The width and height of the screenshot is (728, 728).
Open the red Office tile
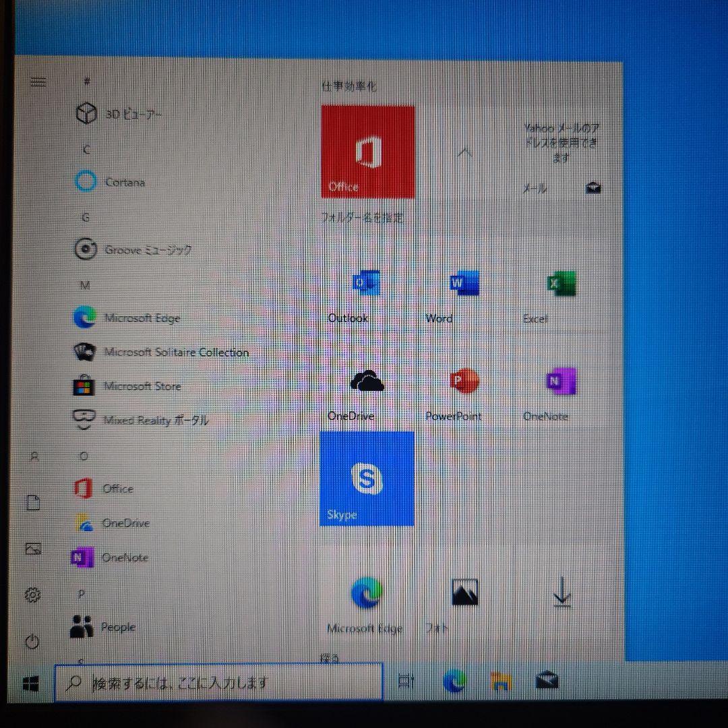367,152
